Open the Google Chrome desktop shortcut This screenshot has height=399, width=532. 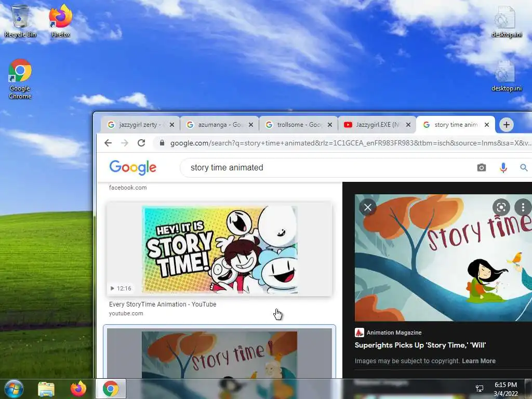click(x=20, y=79)
